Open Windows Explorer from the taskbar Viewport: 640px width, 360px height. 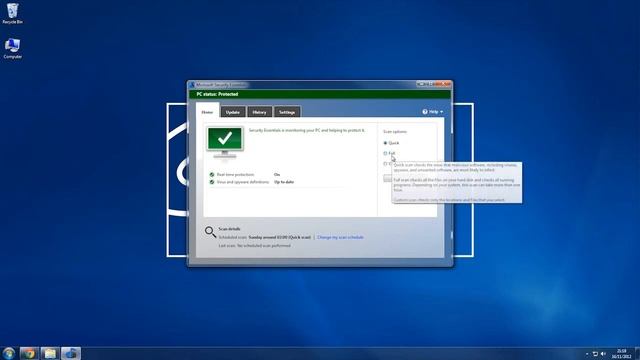pos(50,353)
